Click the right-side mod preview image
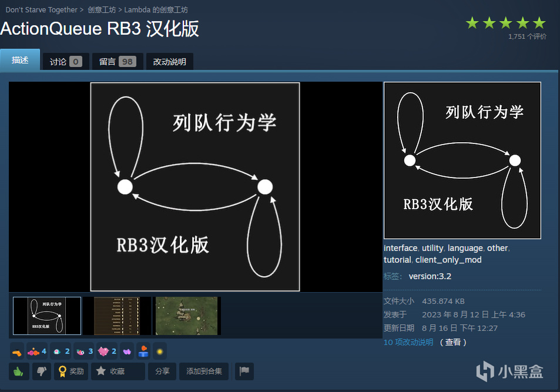The image size is (560, 392). [462, 160]
